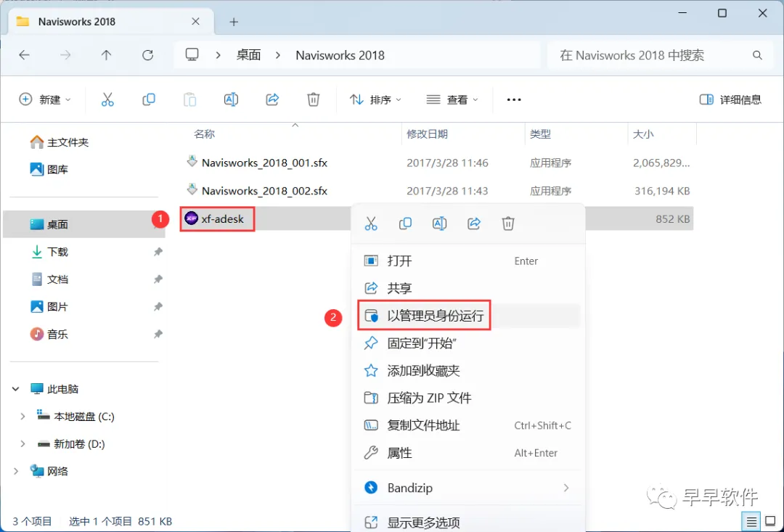Sort by the 名称 column header
Viewport: 784px width, 532px height.
pyautogui.click(x=204, y=134)
